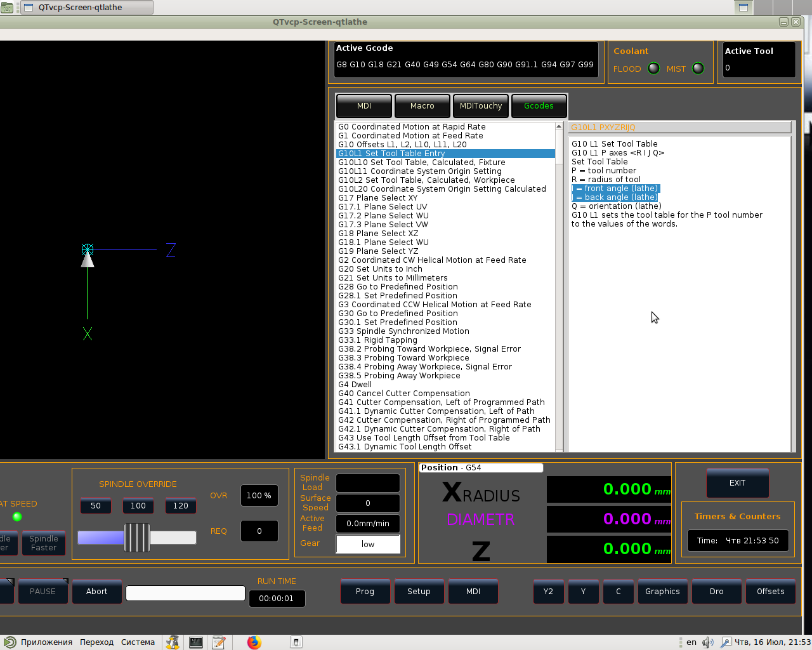Click the X radius DRO readout

(x=609, y=489)
